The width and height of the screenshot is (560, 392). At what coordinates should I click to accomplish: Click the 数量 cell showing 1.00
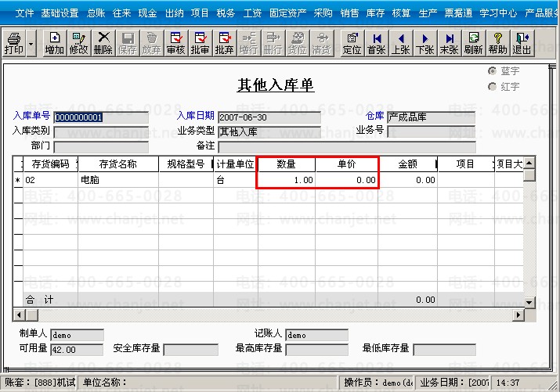pyautogui.click(x=287, y=180)
